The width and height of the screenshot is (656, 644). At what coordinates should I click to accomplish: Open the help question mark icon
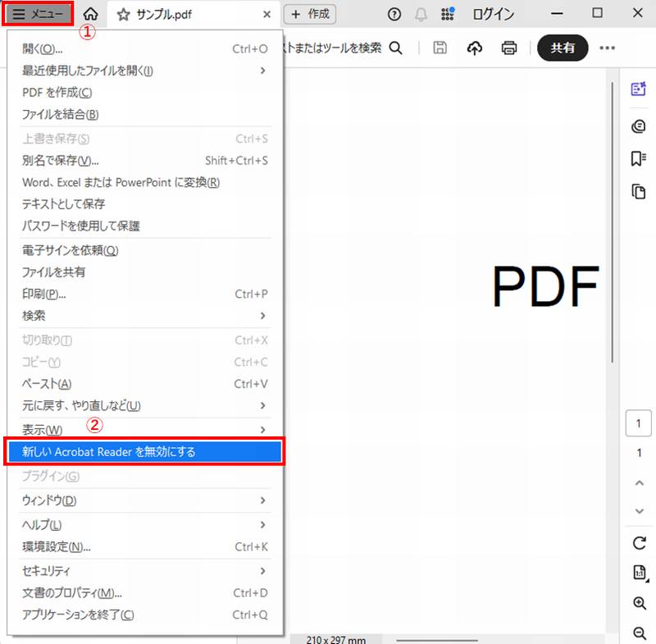coord(394,15)
